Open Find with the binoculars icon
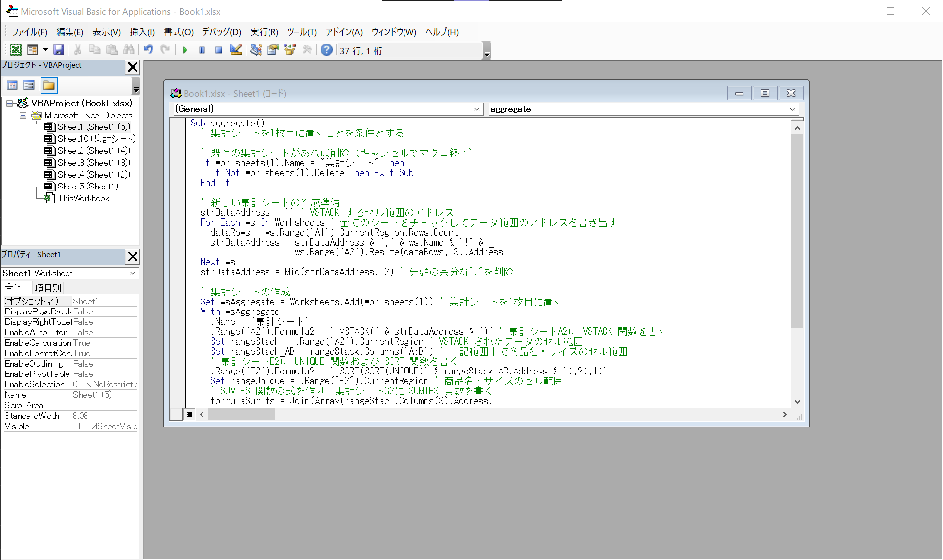The height and width of the screenshot is (560, 943). point(129,50)
